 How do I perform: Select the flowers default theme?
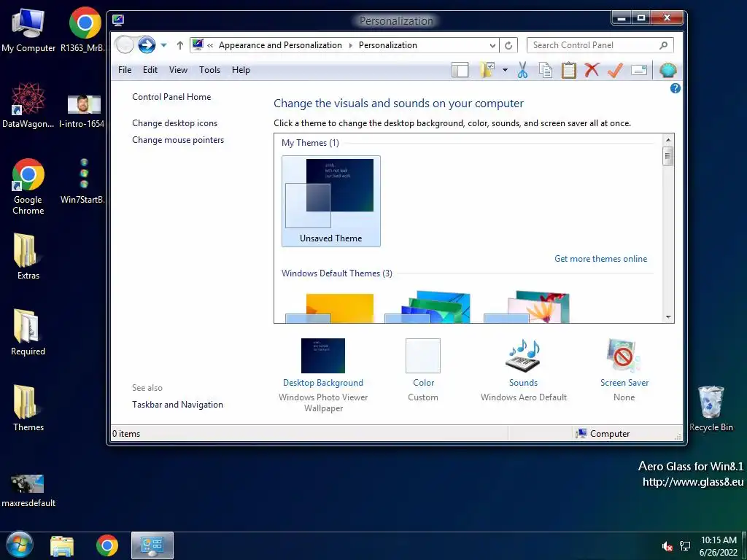point(527,307)
